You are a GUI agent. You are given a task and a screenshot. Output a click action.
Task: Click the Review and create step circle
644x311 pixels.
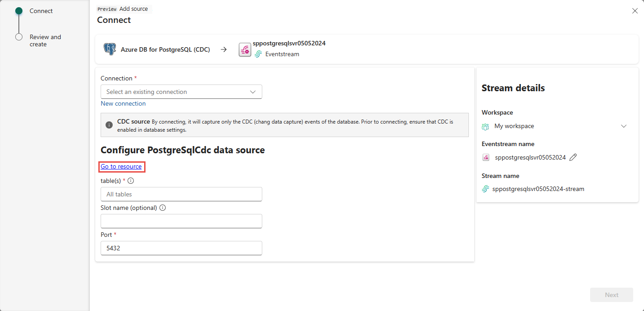[19, 37]
